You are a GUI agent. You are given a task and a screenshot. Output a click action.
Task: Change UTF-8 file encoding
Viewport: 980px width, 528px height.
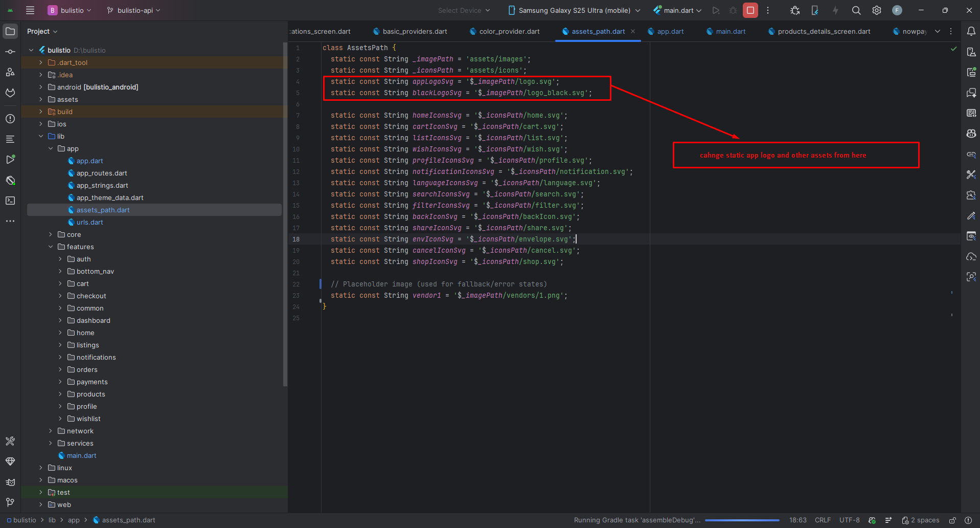coord(849,520)
